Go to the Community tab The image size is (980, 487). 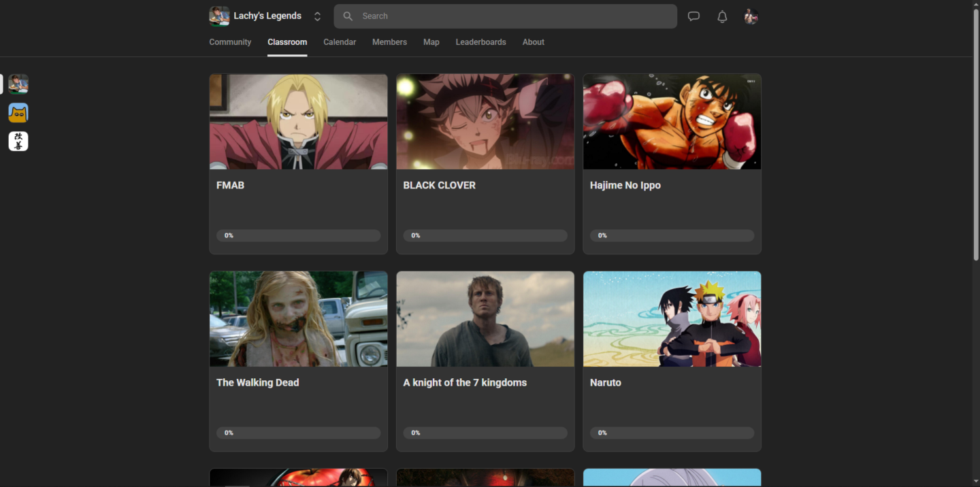click(230, 42)
